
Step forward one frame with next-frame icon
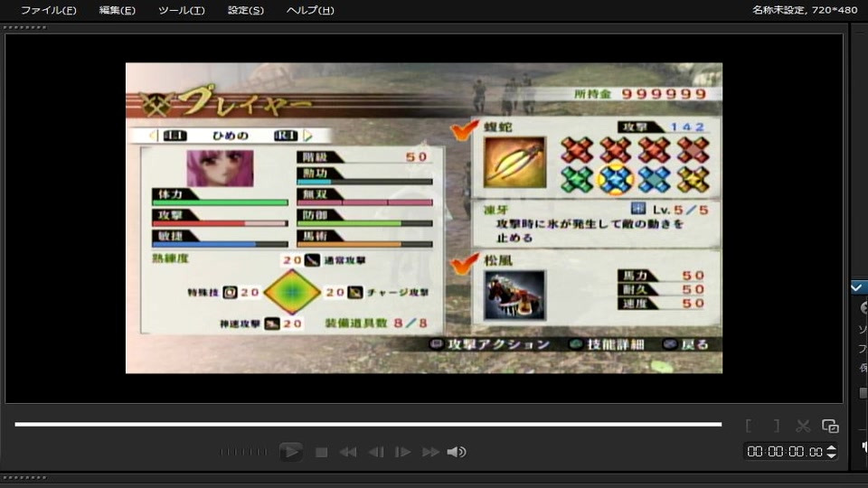tap(402, 452)
